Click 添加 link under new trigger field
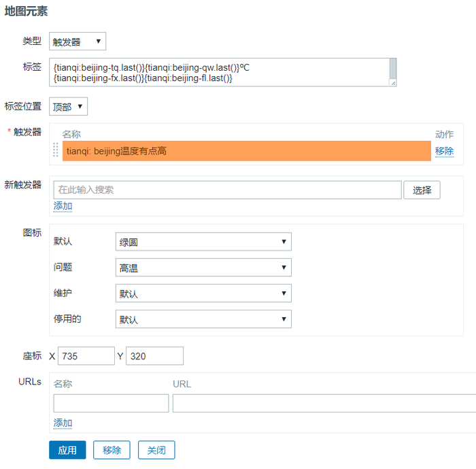The image size is (476, 469). point(63,206)
